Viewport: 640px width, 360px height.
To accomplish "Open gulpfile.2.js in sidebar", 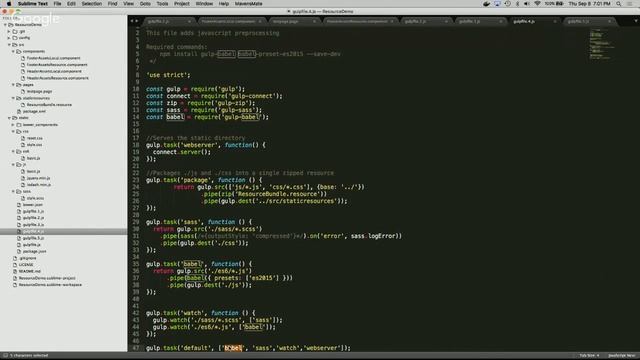I will pyautogui.click(x=33, y=218).
